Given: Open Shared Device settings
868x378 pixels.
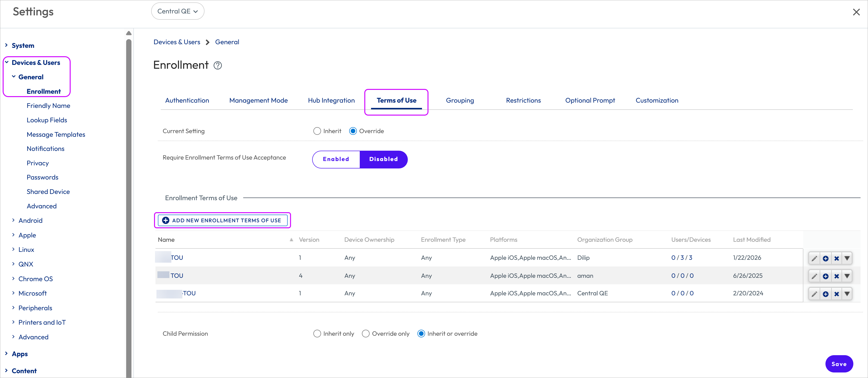Looking at the screenshot, I should tap(48, 192).
